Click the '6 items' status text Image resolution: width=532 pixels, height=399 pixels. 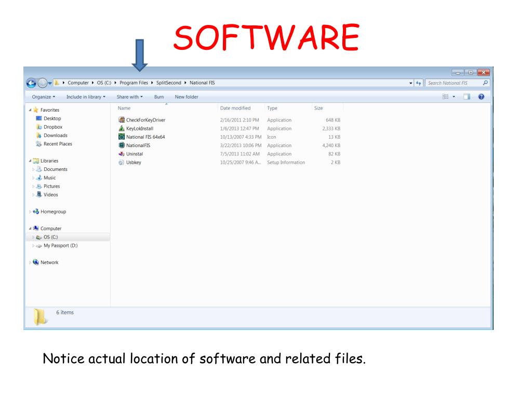[x=65, y=312]
